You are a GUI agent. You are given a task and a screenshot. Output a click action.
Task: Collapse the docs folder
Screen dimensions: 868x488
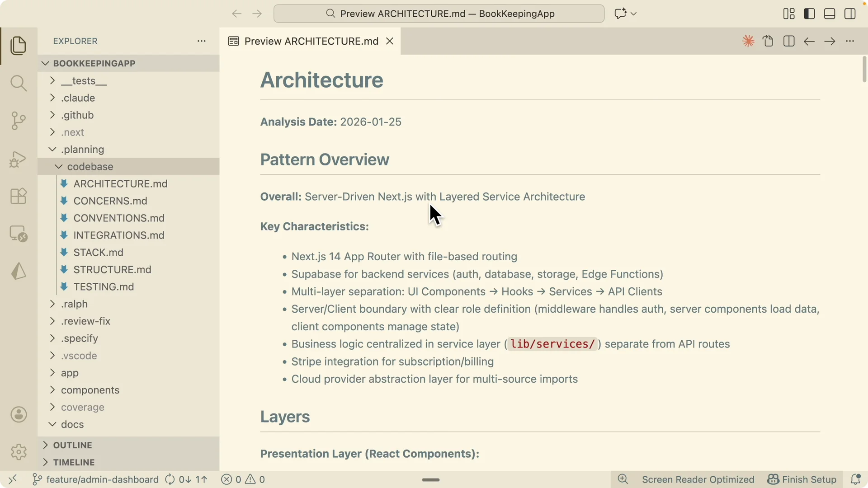[x=128, y=424]
